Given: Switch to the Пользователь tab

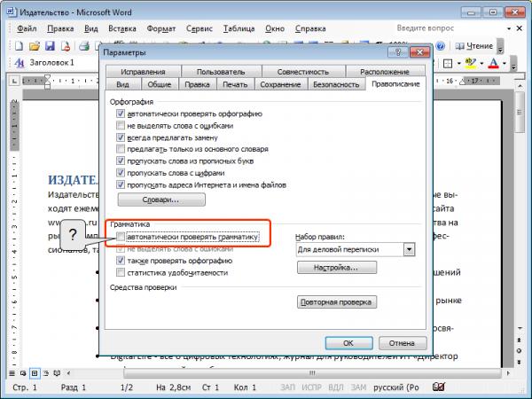Looking at the screenshot, I should [221, 72].
